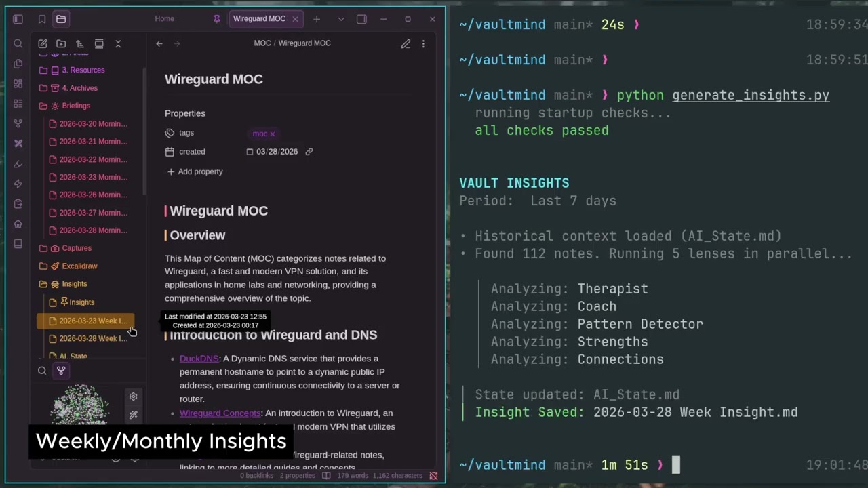Image resolution: width=868 pixels, height=488 pixels.
Task: Expand the 3. Resources folder
Action: [83, 70]
